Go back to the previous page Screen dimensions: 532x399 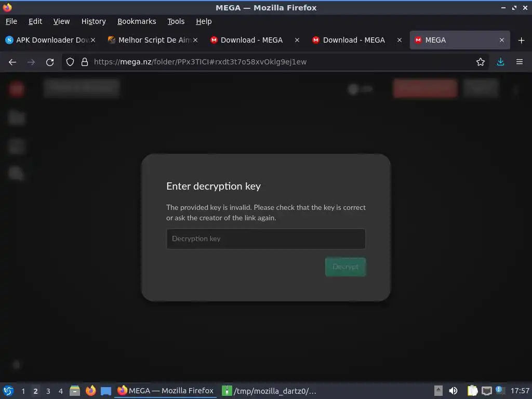[12, 62]
